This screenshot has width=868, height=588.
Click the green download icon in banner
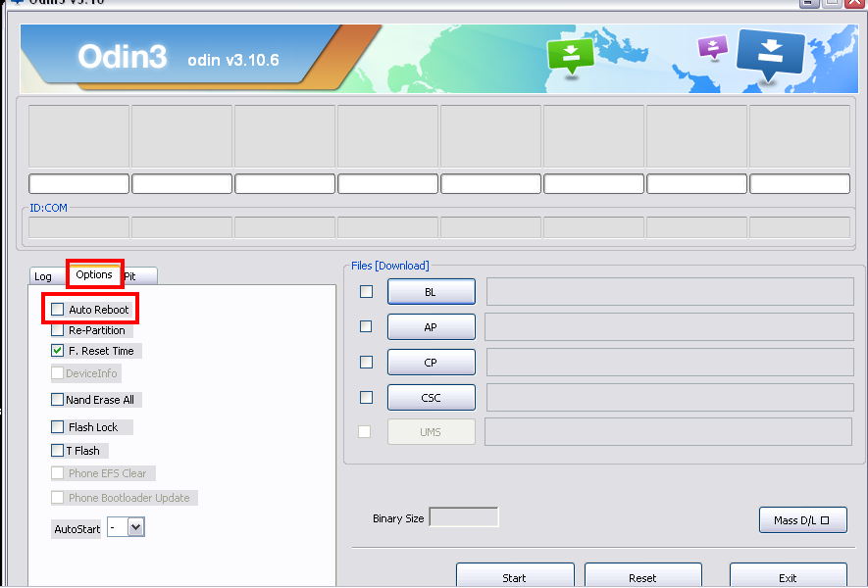pos(565,56)
